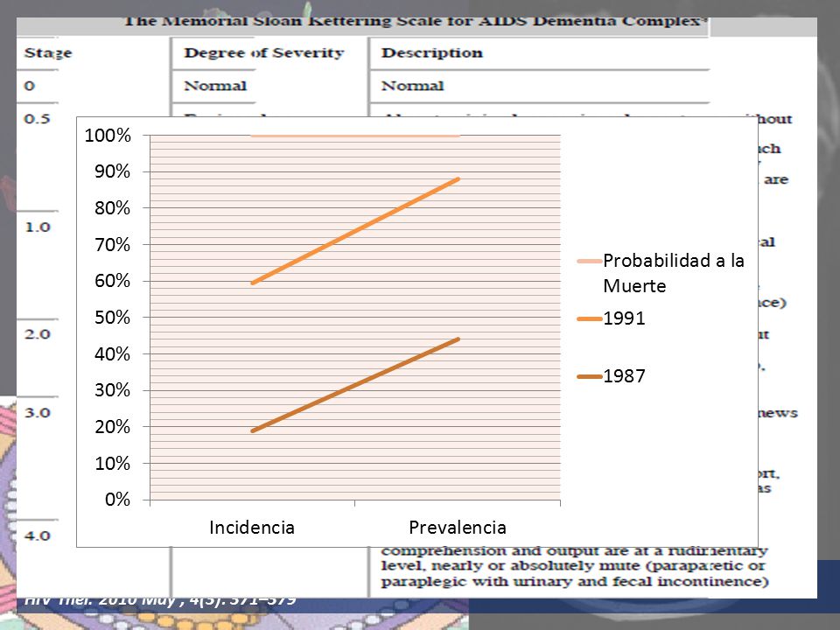Select the 1987 legend entry
Viewport: 840px width, 630px height.
pos(612,376)
